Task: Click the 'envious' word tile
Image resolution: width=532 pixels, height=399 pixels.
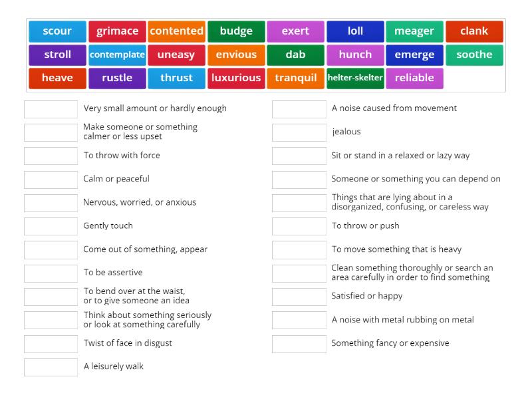Action: (x=236, y=55)
